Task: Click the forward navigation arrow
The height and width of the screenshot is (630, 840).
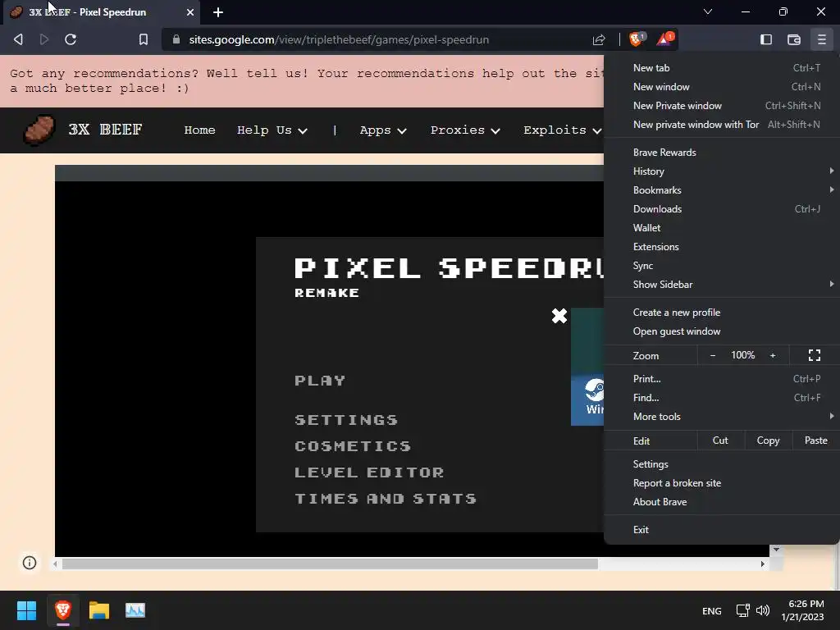Action: pos(44,39)
